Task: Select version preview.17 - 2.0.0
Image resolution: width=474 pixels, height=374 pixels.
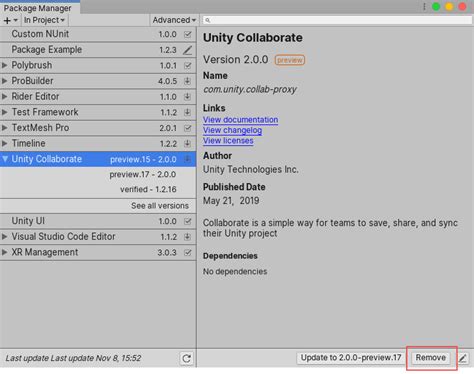Action: click(143, 174)
